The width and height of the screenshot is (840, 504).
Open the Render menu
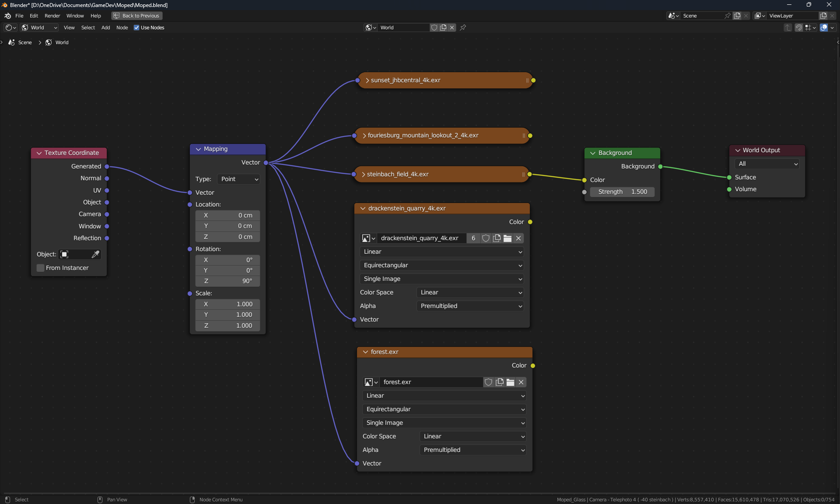(52, 16)
